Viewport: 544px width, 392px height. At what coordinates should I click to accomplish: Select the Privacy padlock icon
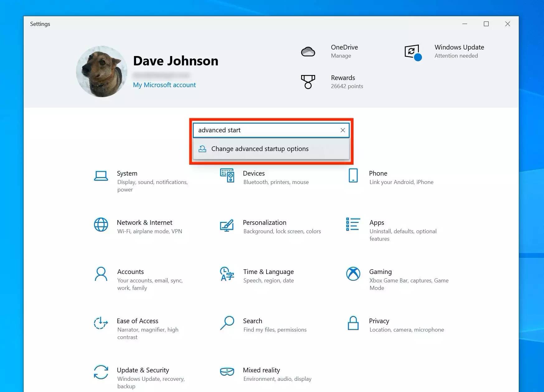click(x=353, y=323)
